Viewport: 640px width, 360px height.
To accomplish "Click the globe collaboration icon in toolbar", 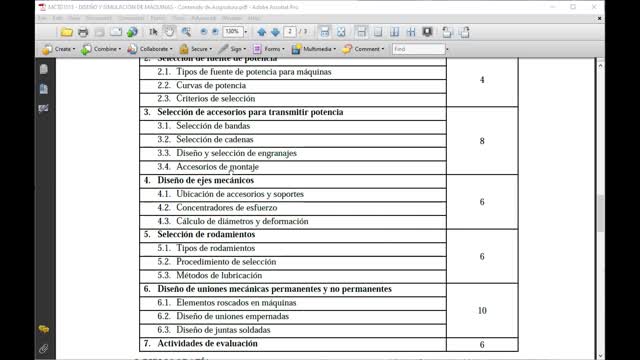I will coord(132,32).
